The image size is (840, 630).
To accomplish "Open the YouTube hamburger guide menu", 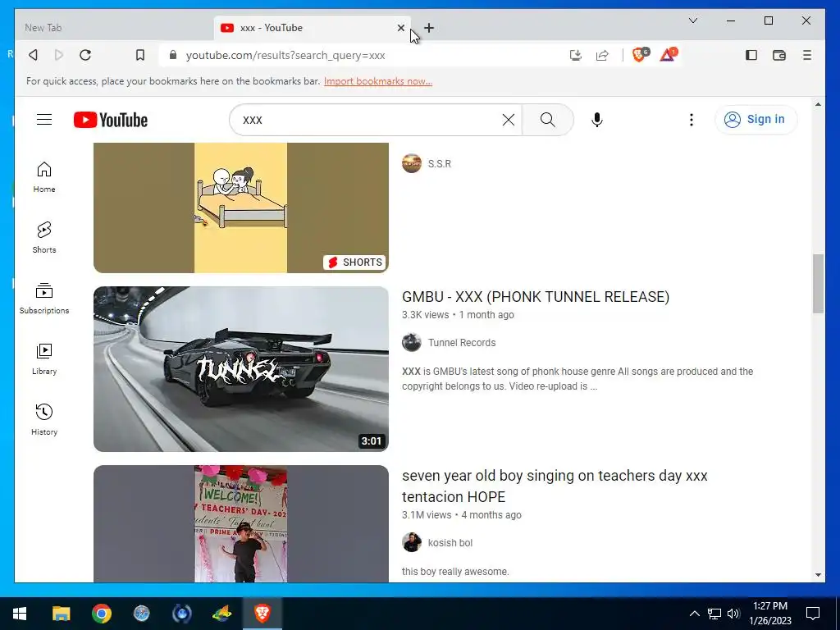I will [44, 120].
